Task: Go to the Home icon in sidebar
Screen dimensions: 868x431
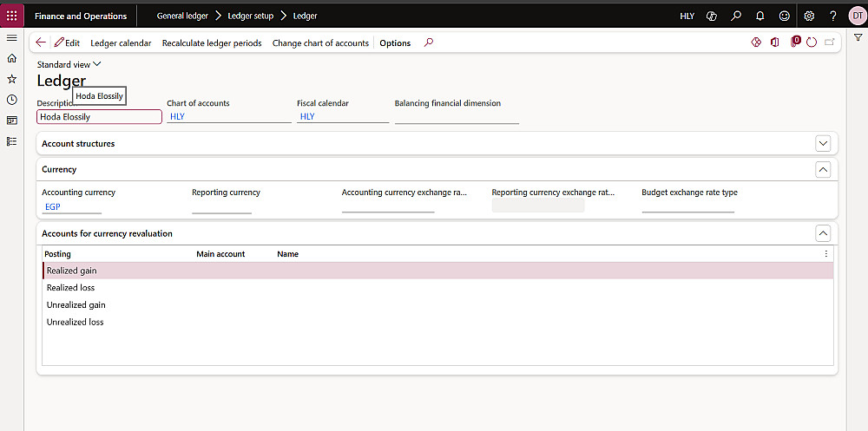Action: click(x=11, y=58)
